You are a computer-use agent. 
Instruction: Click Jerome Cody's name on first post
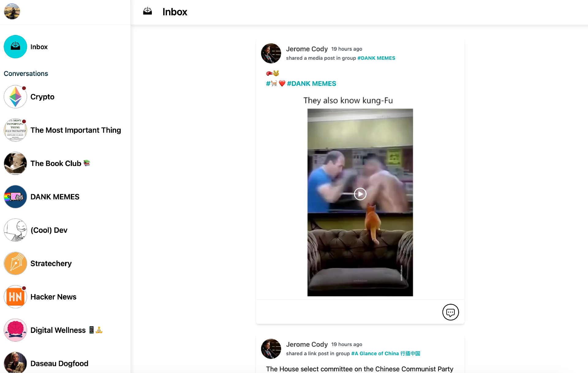pyautogui.click(x=307, y=49)
